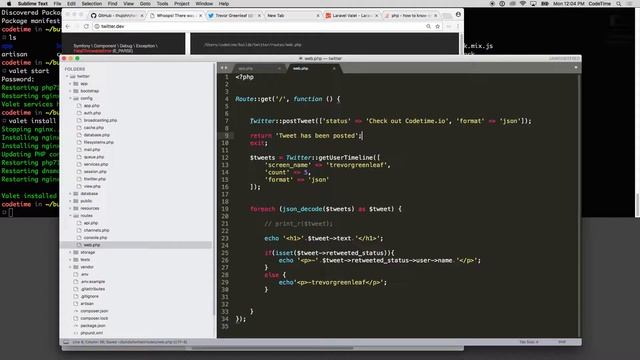Open the Selection menu

coord(91,4)
